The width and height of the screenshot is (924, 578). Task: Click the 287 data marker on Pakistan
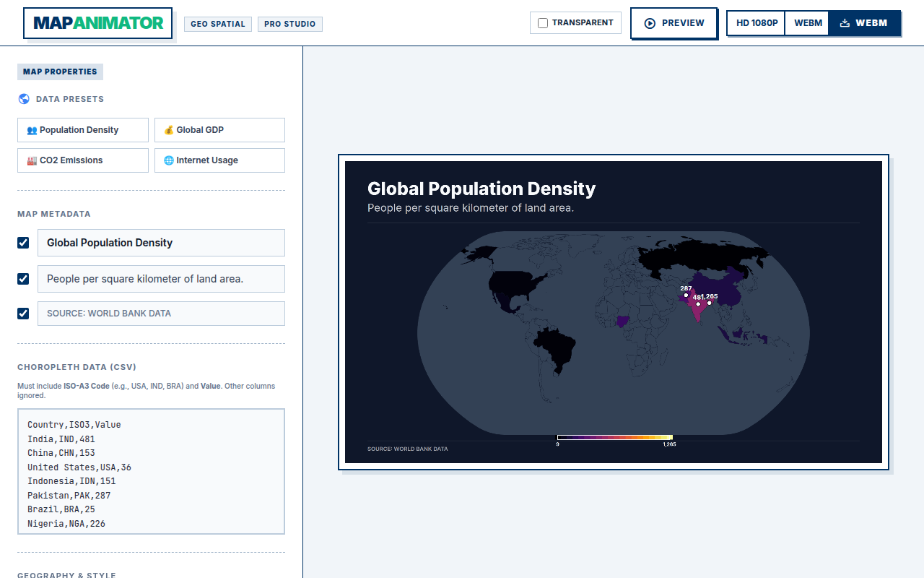tap(686, 295)
